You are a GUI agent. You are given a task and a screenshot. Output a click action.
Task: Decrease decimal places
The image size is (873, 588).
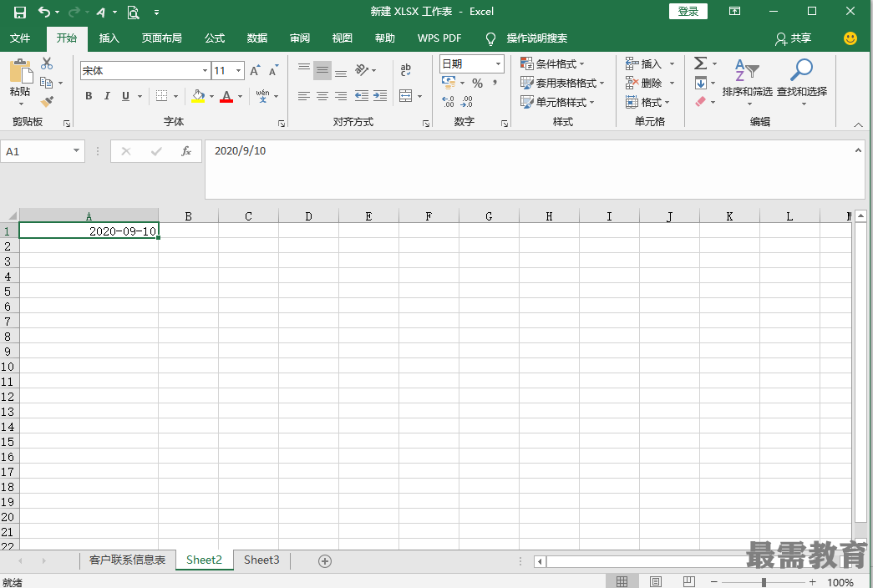tap(466, 101)
